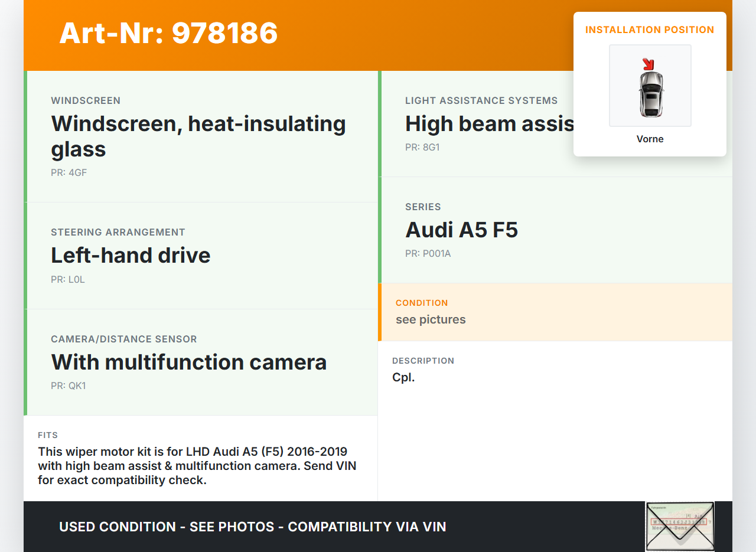Click the PR: L0L code
This screenshot has height=552, width=756.
[68, 280]
